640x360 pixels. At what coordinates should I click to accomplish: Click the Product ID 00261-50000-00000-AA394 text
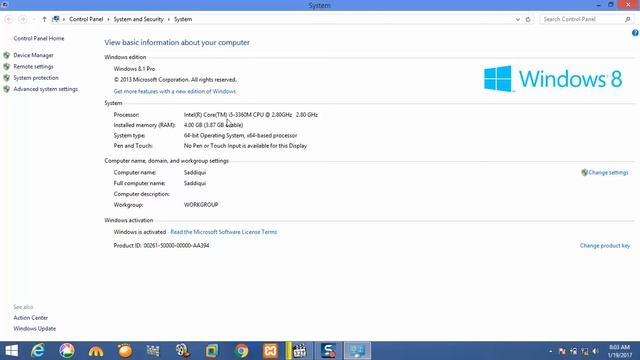pyautogui.click(x=161, y=246)
